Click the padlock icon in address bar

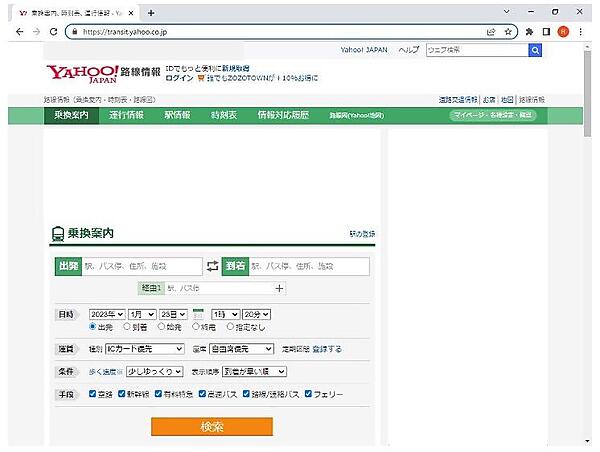pyautogui.click(x=75, y=32)
